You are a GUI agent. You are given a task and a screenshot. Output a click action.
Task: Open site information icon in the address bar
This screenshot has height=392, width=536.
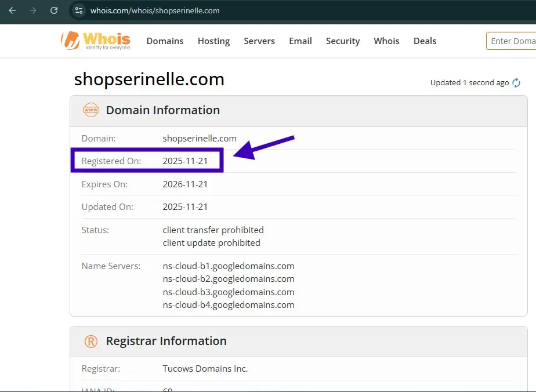(x=79, y=10)
